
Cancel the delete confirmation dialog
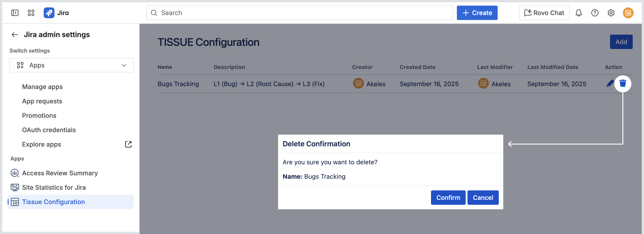tap(483, 197)
